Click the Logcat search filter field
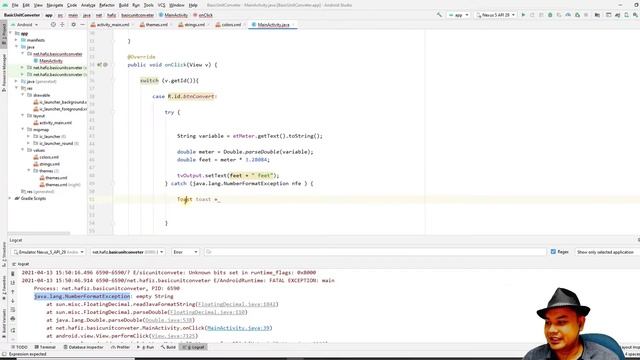Viewport: 640px width, 360px height. 376,252
